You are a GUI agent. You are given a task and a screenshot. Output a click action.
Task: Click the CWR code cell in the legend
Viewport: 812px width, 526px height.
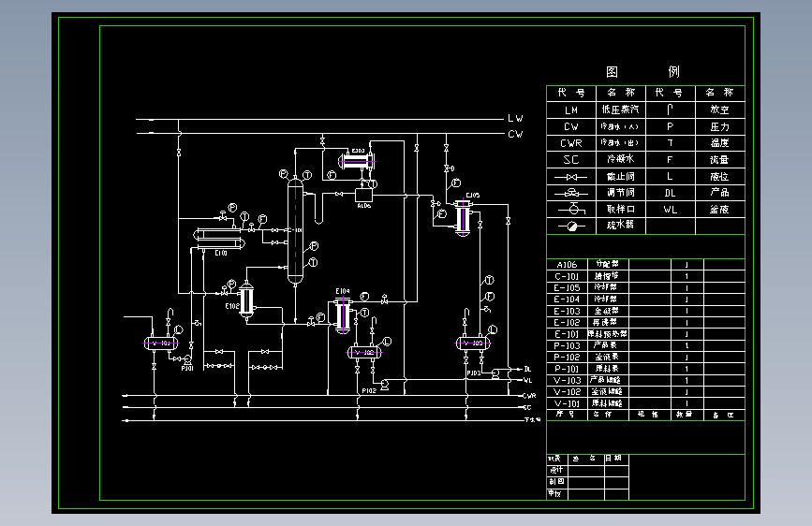click(x=571, y=143)
